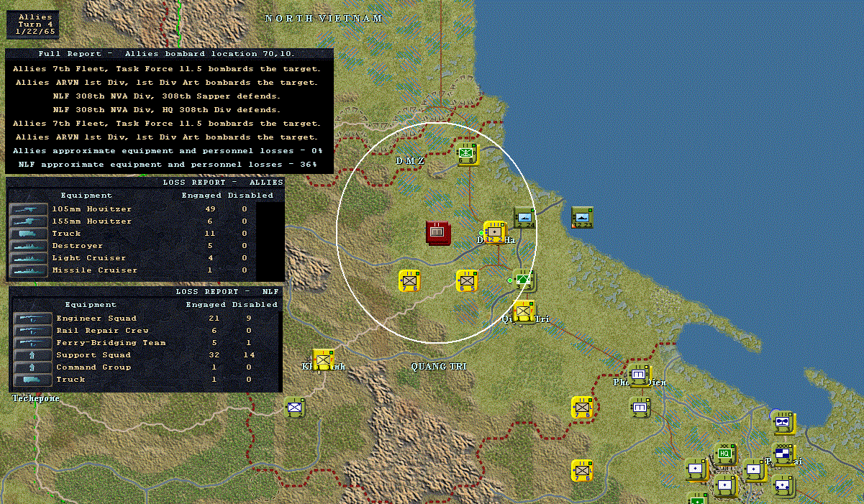Viewport: 864px width, 504px height.
Task: Click the 155mm Howitzer equipment icon
Action: [27, 221]
